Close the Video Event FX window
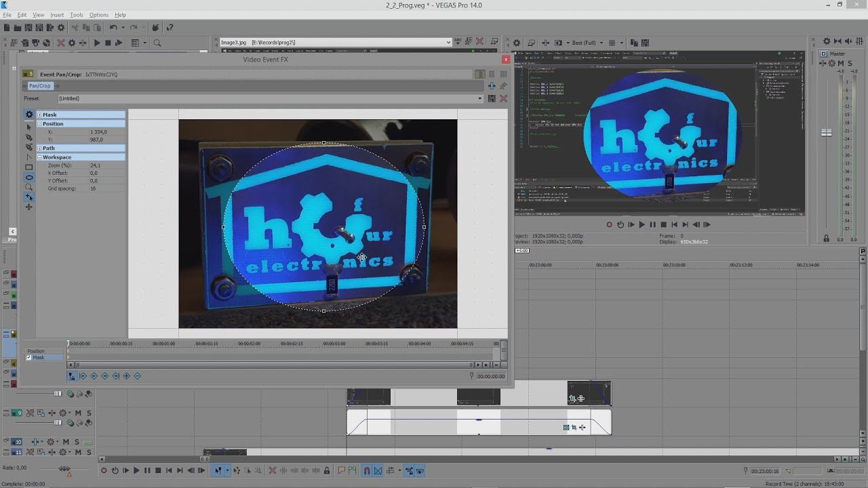The width and height of the screenshot is (868, 488). (505, 60)
